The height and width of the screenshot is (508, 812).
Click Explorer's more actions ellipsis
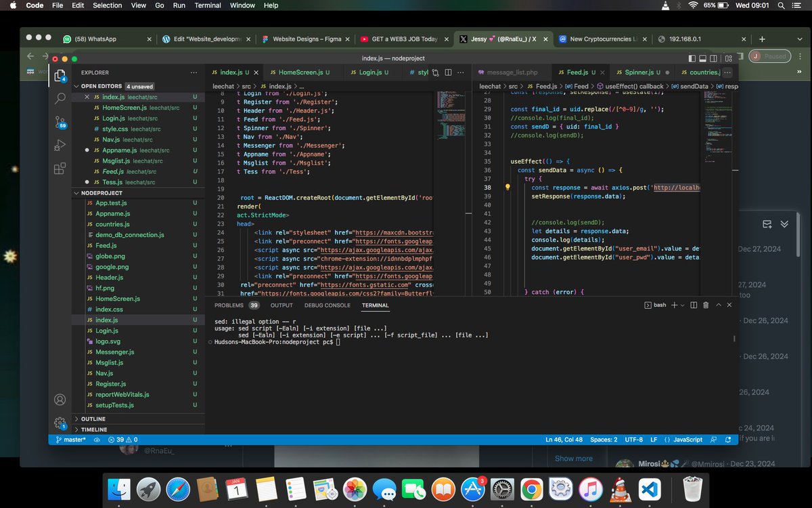coord(194,72)
